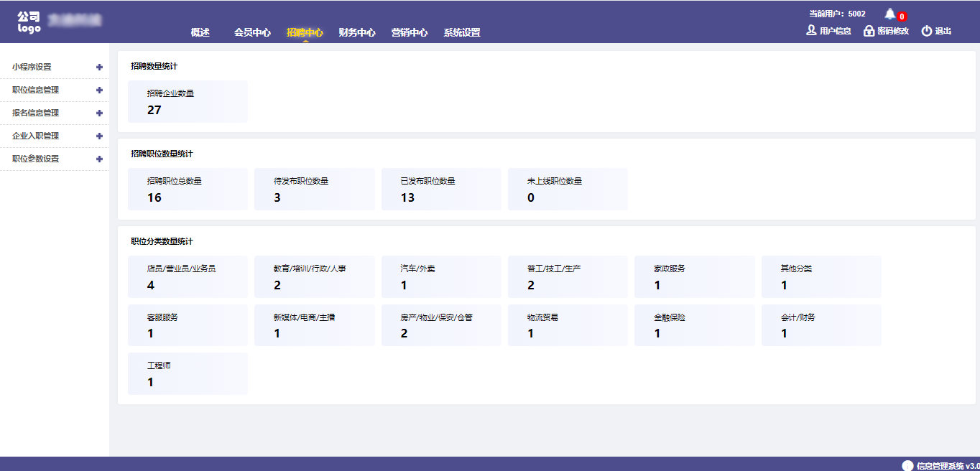Click the 退出 logout link
Viewport: 980px width, 471px height.
[x=943, y=31]
